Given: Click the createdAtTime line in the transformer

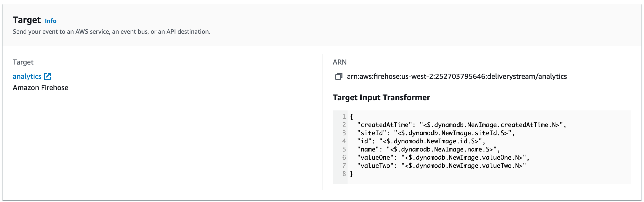Looking at the screenshot, I should [x=462, y=125].
